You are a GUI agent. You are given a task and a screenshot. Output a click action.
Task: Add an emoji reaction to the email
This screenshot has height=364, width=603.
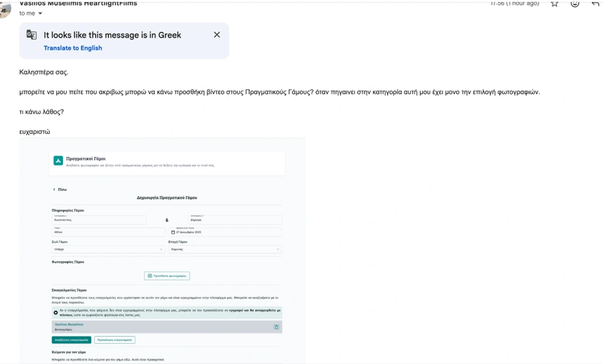pyautogui.click(x=575, y=4)
